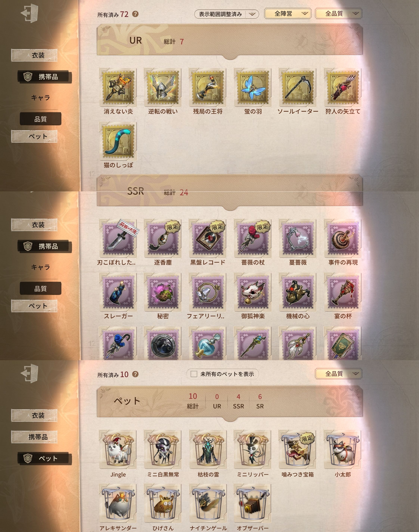The width and height of the screenshot is (419, 532).
Task: Select the 逆転の戦い winged helmet icon
Action: [x=163, y=87]
